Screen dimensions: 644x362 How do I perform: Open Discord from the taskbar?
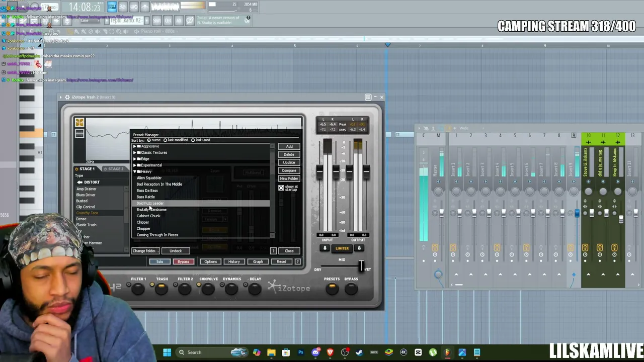tap(315, 352)
